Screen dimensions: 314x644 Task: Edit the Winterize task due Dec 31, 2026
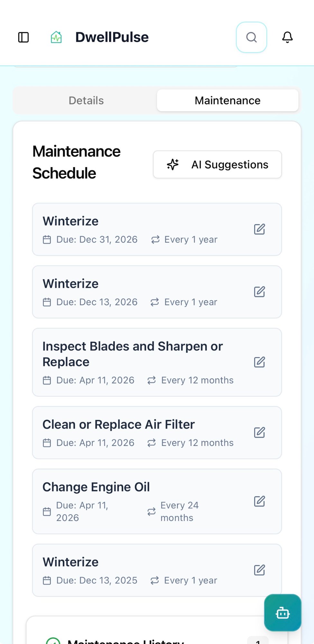[259, 229]
